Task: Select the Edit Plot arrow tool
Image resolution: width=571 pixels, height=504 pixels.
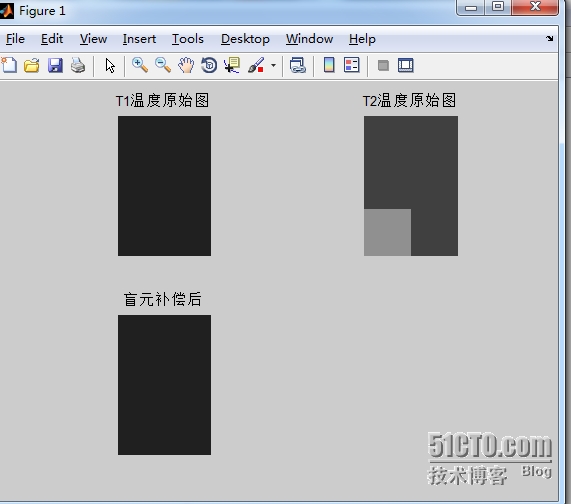Action: pos(110,66)
